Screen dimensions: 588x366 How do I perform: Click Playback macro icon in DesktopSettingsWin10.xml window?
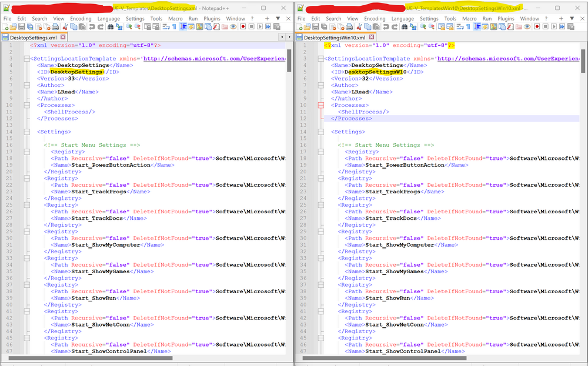click(x=553, y=26)
